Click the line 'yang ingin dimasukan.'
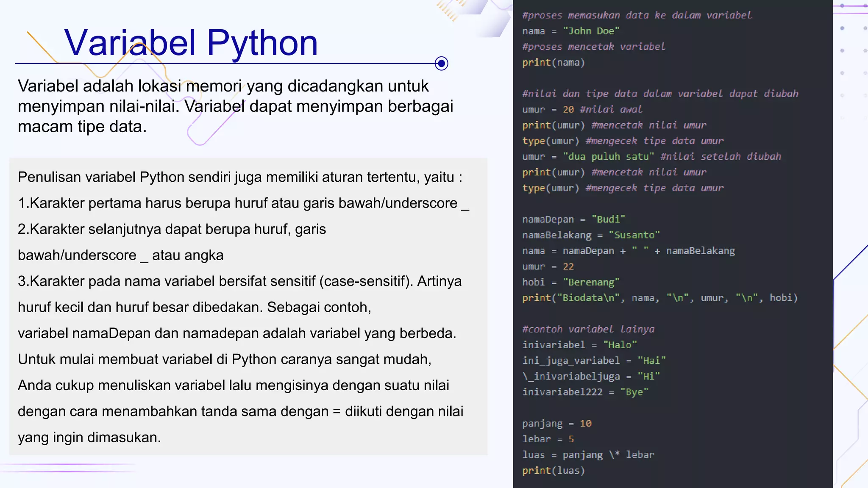The height and width of the screenshot is (488, 868). 89,438
